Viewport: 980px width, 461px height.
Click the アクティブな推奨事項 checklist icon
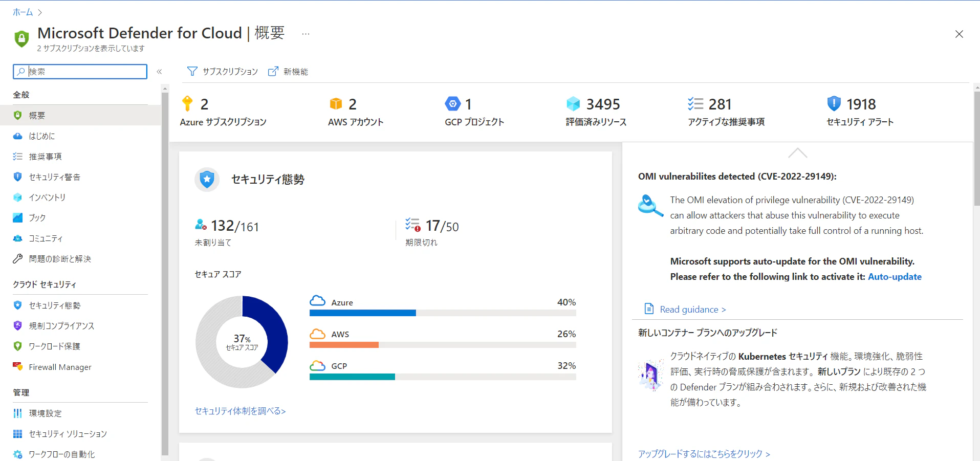click(x=695, y=104)
